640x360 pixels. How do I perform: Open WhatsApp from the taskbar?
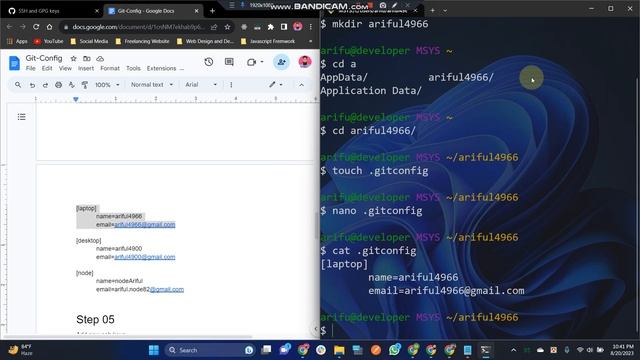point(394,350)
